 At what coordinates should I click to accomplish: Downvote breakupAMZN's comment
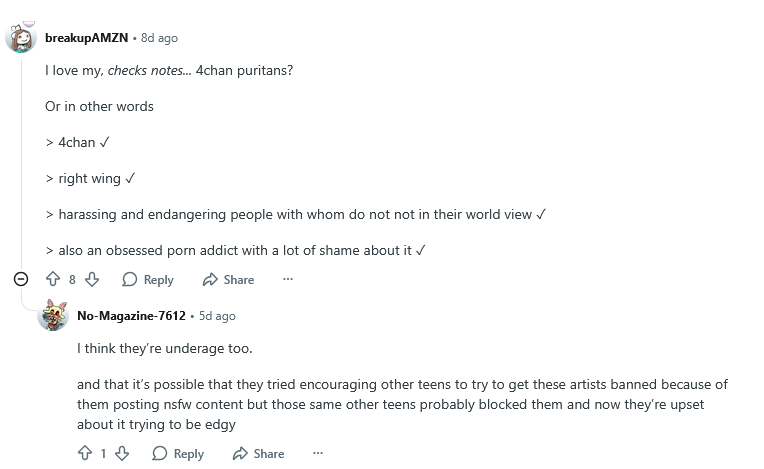click(x=91, y=280)
